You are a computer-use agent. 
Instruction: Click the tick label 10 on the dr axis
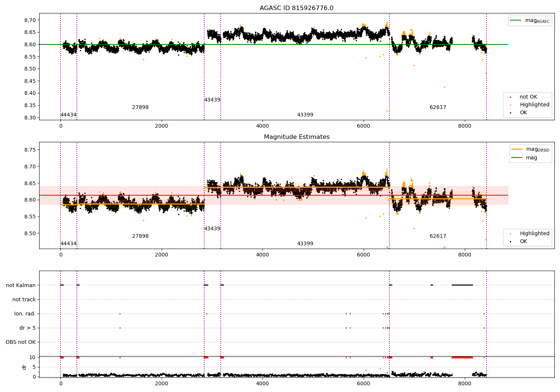[32, 358]
